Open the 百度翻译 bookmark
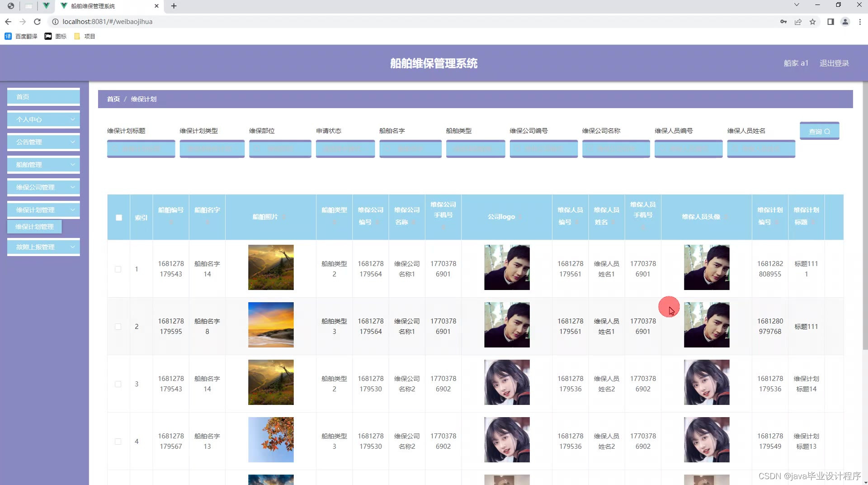This screenshot has height=485, width=868. (21, 36)
